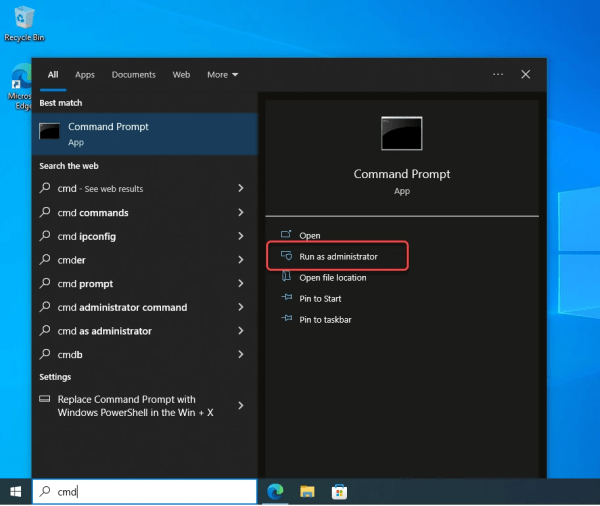
Task: Open Microsoft Store taskbar icon
Action: pos(339,491)
